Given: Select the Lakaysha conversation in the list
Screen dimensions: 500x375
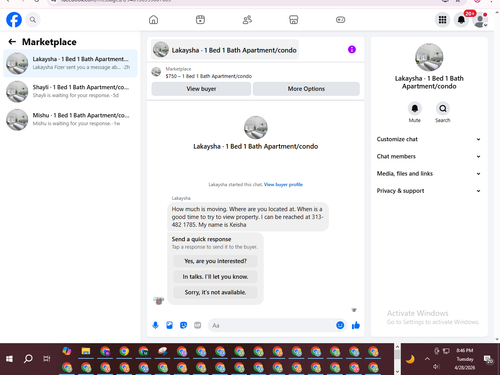Looking at the screenshot, I should coord(70,63).
